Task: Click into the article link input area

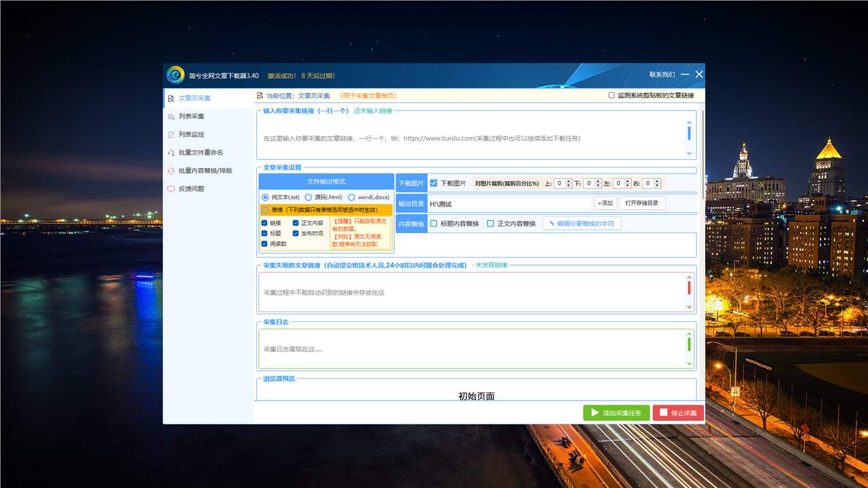Action: tap(471, 138)
